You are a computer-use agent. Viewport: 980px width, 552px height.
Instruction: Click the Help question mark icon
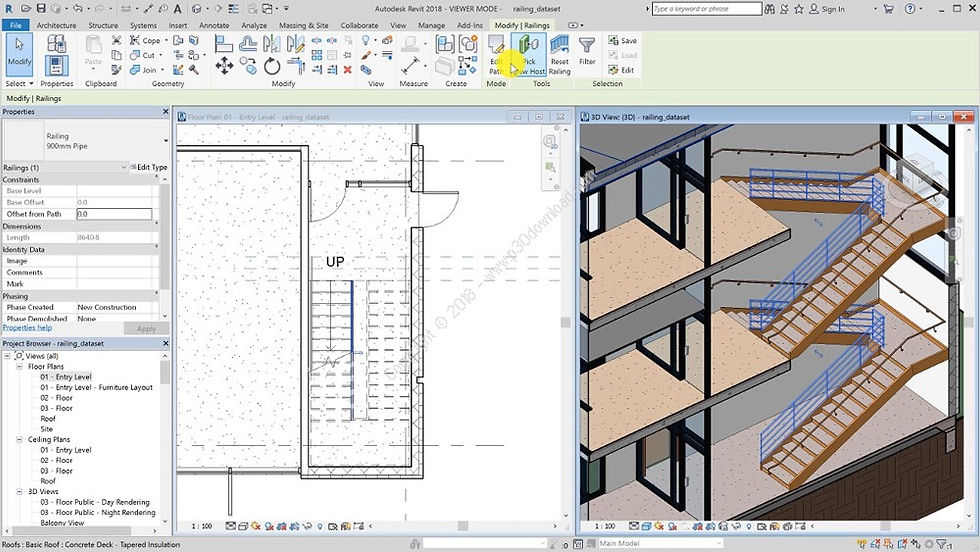910,9
